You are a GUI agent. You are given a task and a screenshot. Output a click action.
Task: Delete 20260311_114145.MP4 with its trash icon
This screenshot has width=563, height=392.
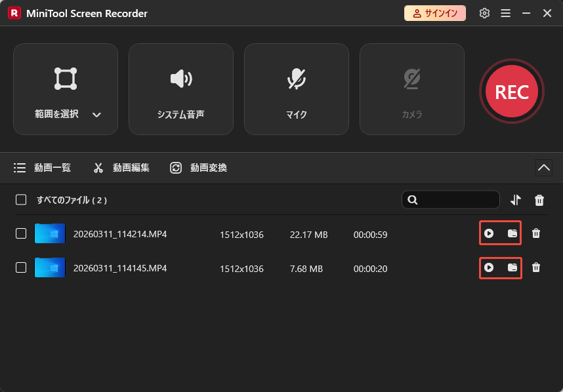click(536, 267)
